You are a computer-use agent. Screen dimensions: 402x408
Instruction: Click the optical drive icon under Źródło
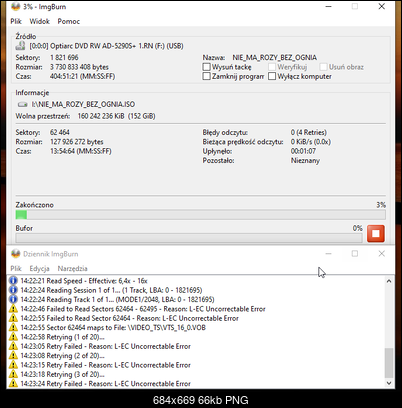point(20,46)
